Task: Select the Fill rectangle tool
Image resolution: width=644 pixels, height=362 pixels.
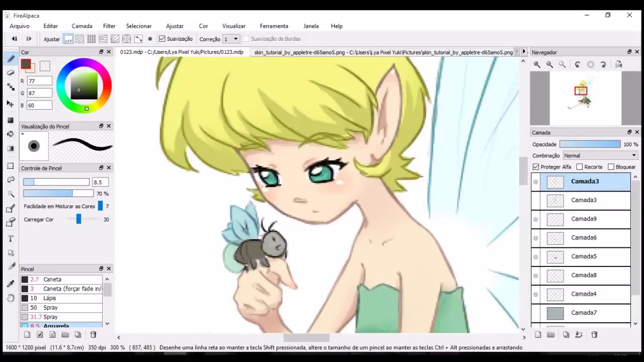Action: (x=11, y=120)
